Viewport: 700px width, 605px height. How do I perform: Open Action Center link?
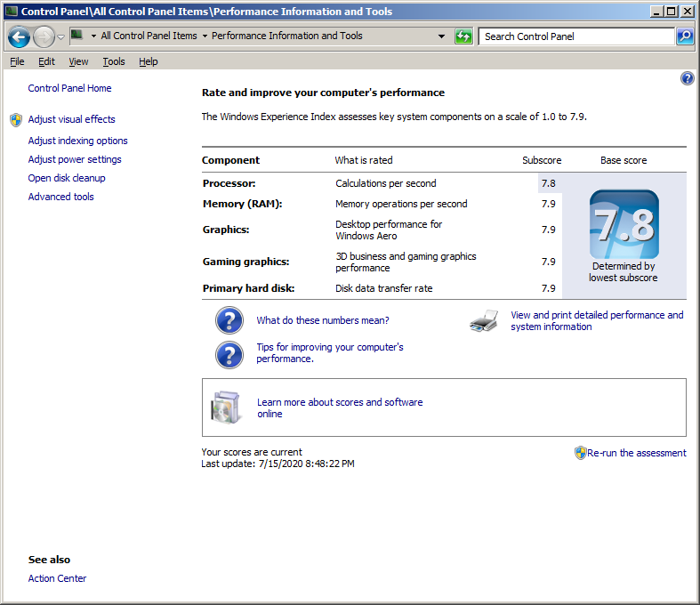tap(57, 578)
